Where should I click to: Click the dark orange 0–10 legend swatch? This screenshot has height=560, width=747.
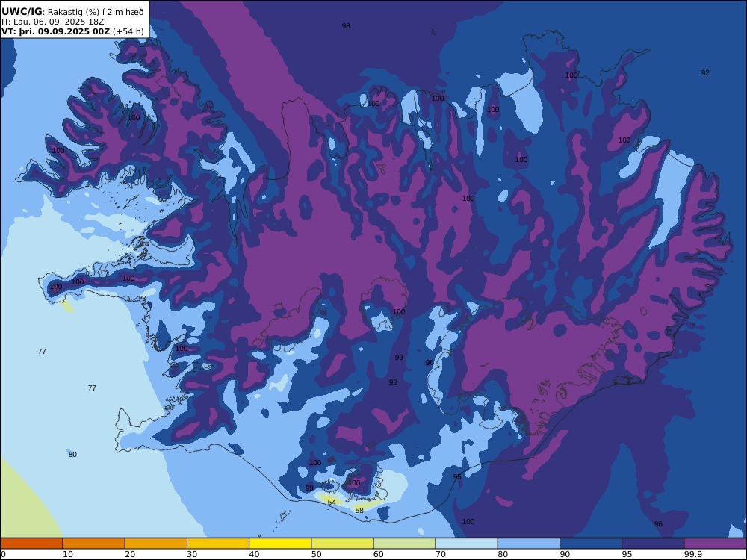[x=31, y=544]
